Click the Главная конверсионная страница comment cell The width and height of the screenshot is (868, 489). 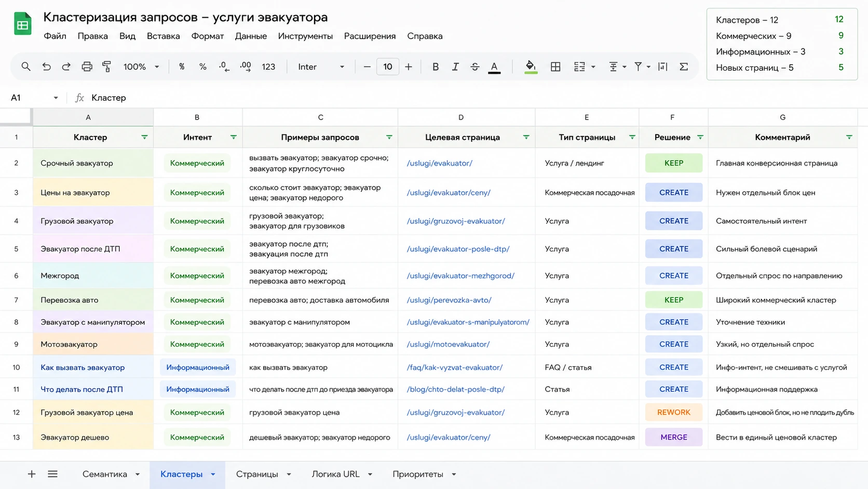tap(783, 163)
